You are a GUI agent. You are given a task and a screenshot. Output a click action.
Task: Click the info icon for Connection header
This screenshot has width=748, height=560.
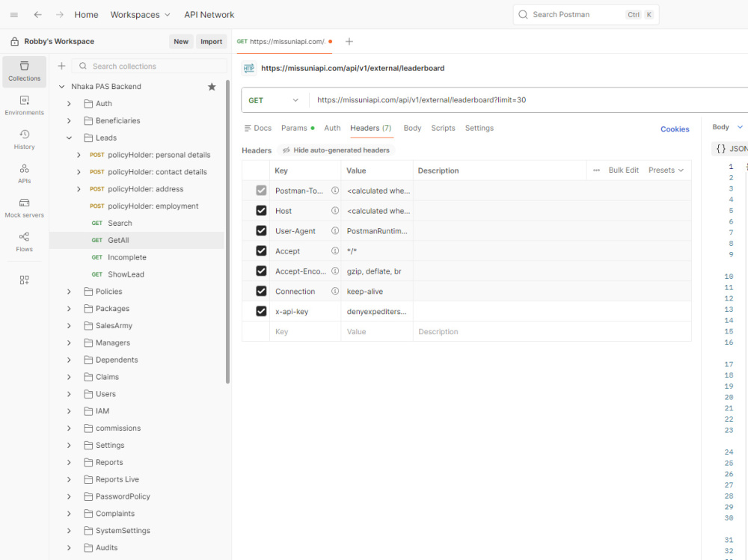point(335,291)
